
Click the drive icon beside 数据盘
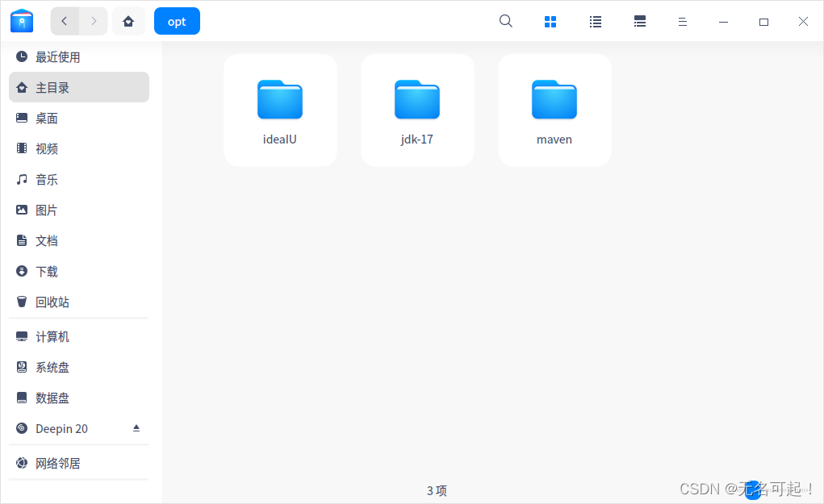tap(22, 398)
